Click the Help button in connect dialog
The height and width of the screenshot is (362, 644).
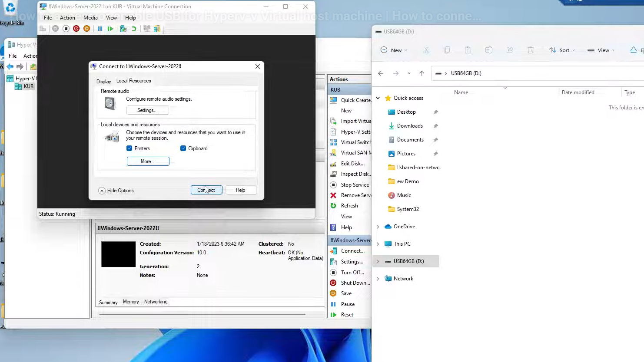[240, 190]
